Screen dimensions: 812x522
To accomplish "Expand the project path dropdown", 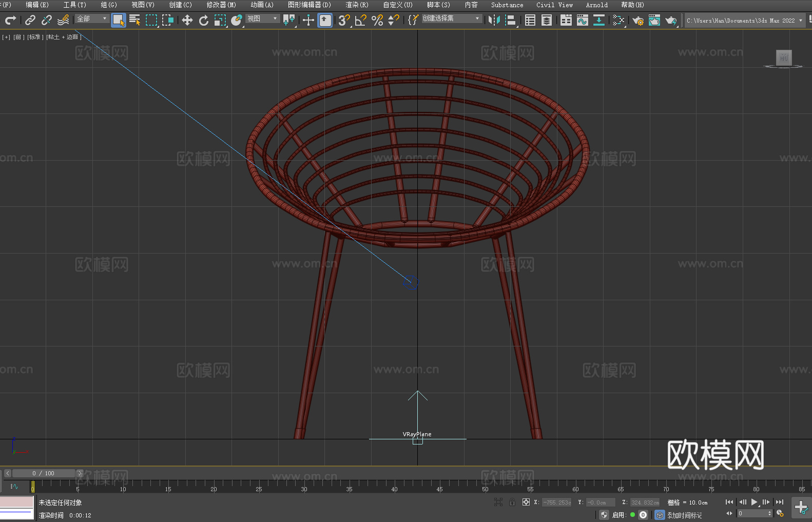I will 801,21.
